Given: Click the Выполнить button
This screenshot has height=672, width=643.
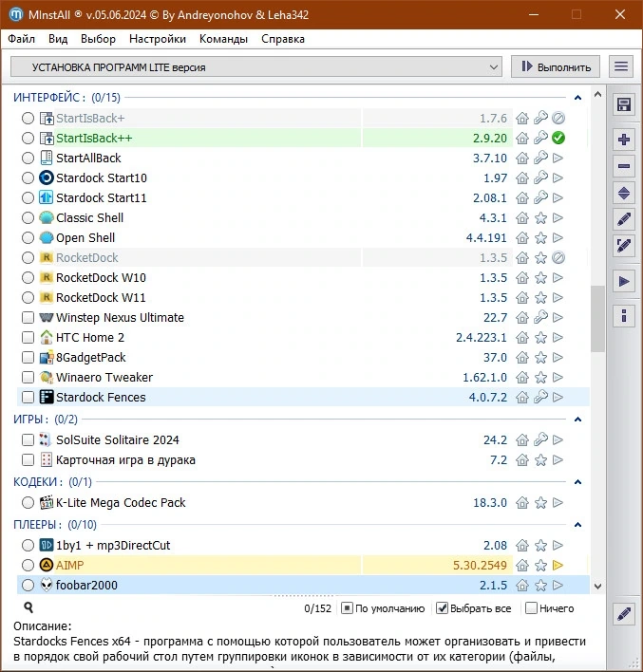Looking at the screenshot, I should pyautogui.click(x=556, y=66).
